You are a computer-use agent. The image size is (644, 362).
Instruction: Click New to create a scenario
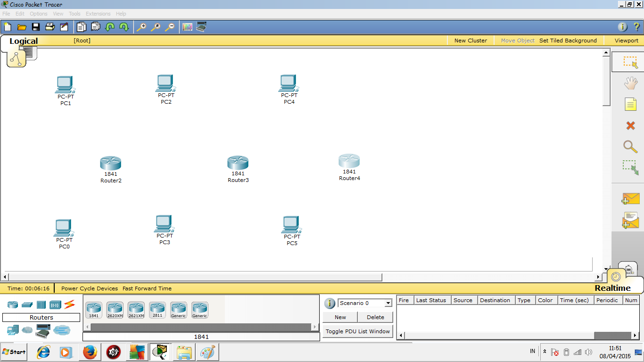pyautogui.click(x=339, y=317)
